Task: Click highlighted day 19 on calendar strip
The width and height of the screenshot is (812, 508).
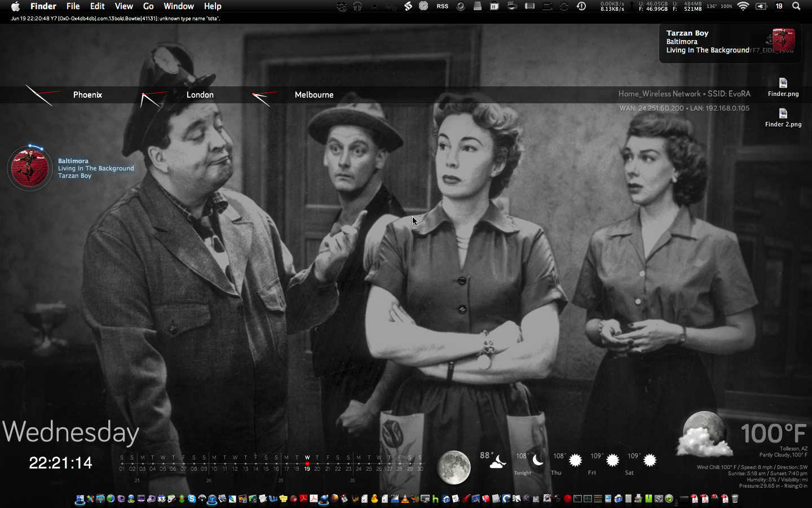Action: (307, 468)
